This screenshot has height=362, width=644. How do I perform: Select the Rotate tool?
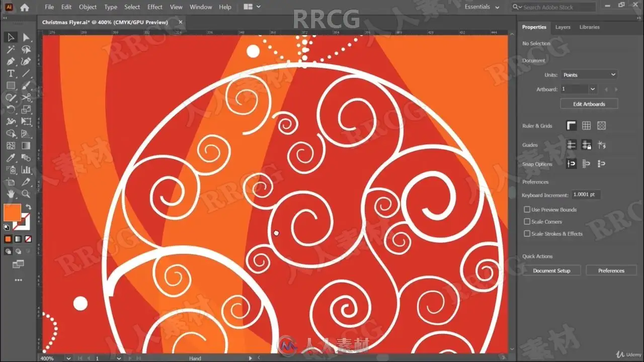(x=11, y=110)
